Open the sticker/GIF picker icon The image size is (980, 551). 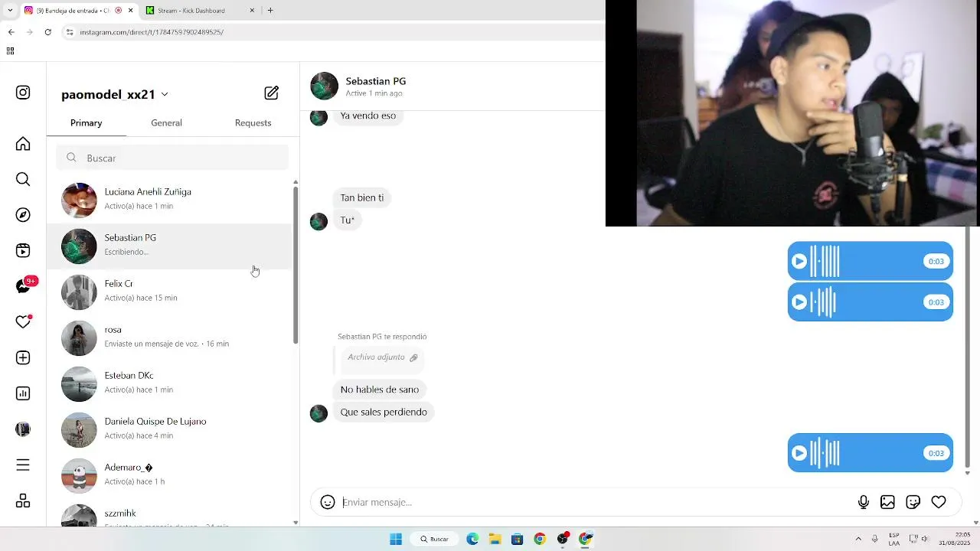(x=913, y=502)
